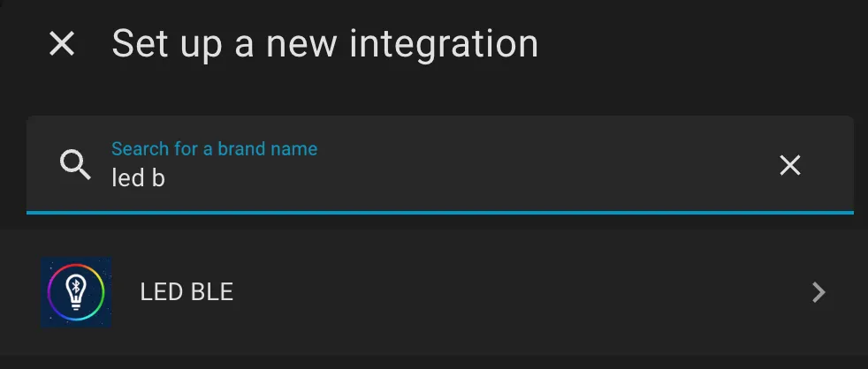Click the "Set up a new integration" heading
Image resolution: width=868 pixels, height=369 pixels.
324,43
